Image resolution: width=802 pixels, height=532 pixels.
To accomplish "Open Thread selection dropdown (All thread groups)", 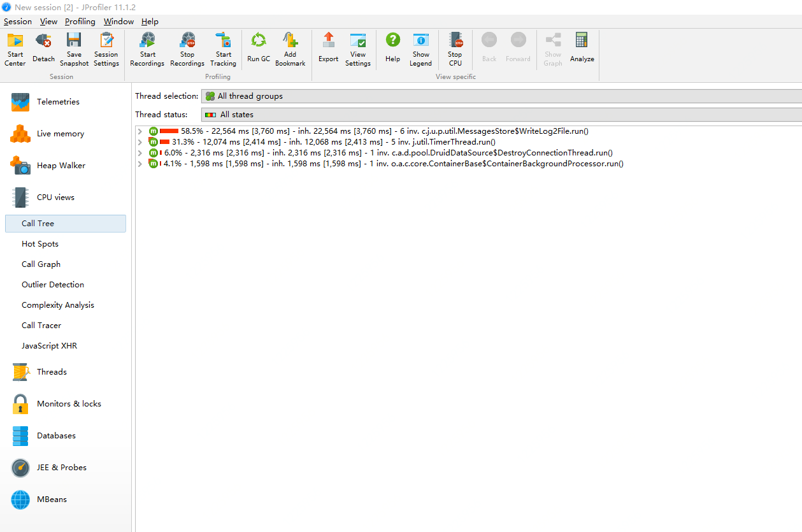I will (x=501, y=96).
